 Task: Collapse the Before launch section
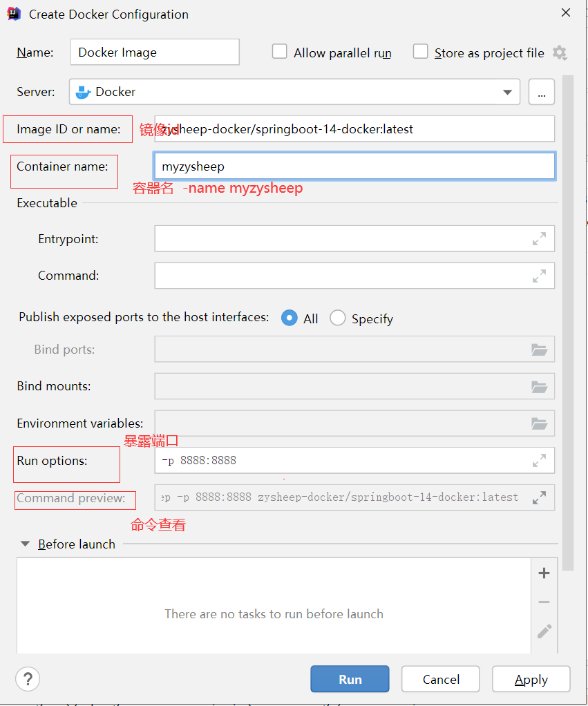26,544
